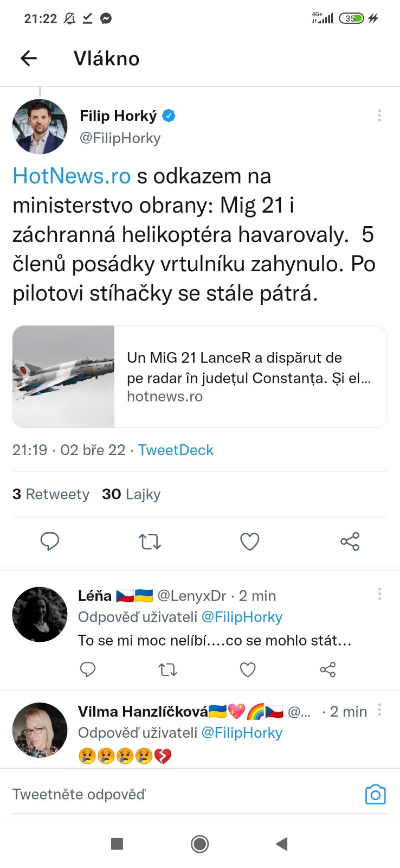Open more options for Léňa's reply
The width and height of the screenshot is (400, 868).
(379, 594)
